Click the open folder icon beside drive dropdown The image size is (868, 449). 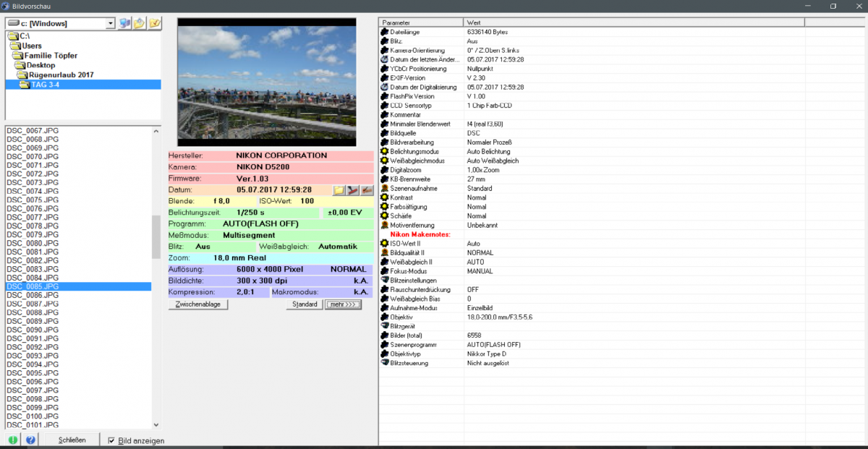pyautogui.click(x=140, y=23)
